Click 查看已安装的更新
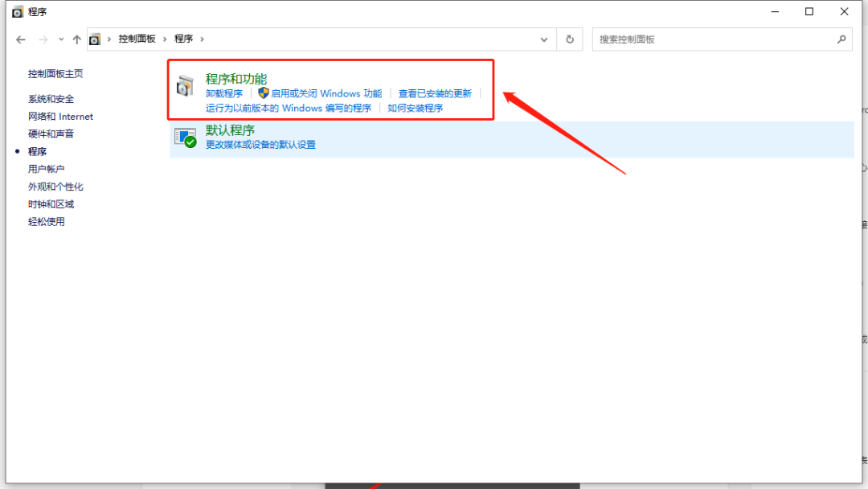The image size is (868, 489). 435,93
